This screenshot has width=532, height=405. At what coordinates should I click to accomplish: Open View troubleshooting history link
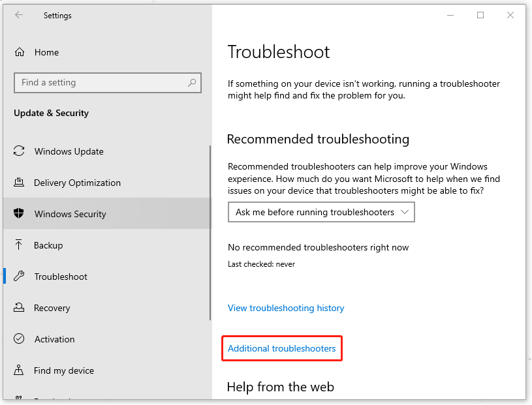[x=286, y=308]
